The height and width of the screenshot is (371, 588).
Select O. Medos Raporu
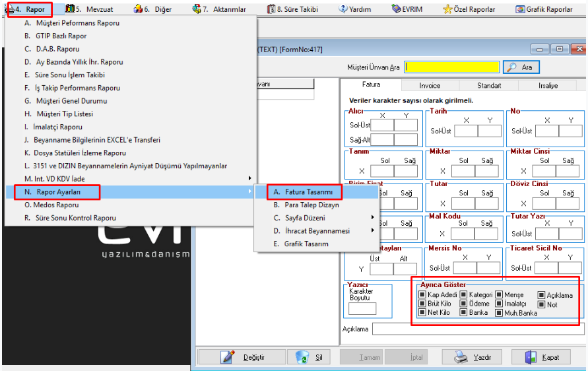pyautogui.click(x=131, y=205)
